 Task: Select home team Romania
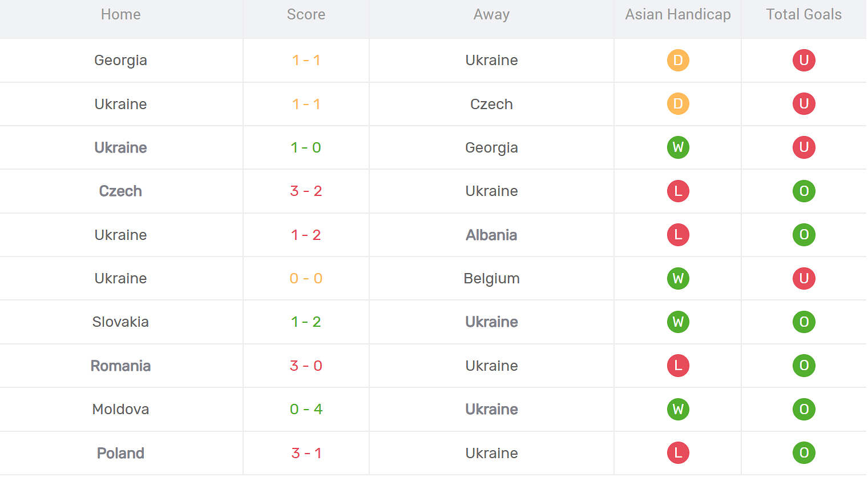(x=120, y=366)
